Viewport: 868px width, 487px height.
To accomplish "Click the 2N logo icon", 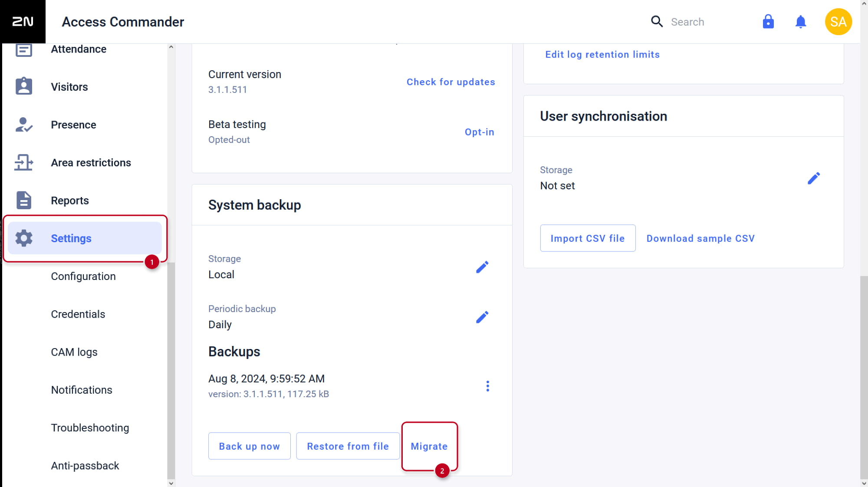I will 23,21.
